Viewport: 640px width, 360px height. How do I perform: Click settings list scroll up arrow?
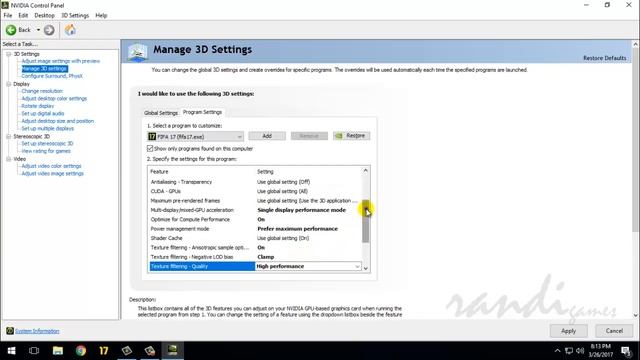coord(366,171)
